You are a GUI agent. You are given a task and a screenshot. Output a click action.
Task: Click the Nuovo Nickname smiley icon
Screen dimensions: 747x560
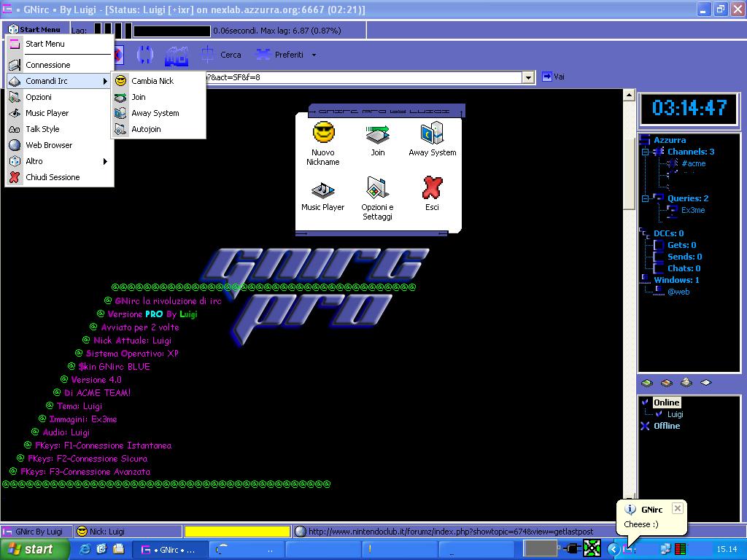coord(323,133)
